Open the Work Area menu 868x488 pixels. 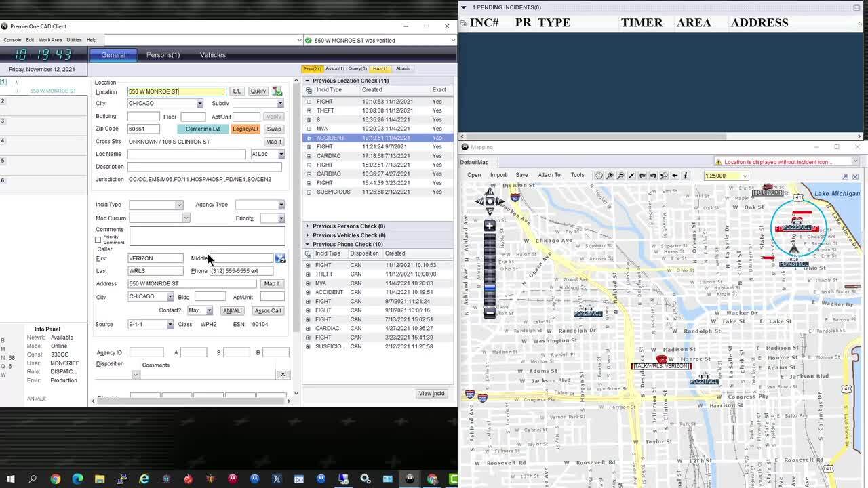(50, 40)
